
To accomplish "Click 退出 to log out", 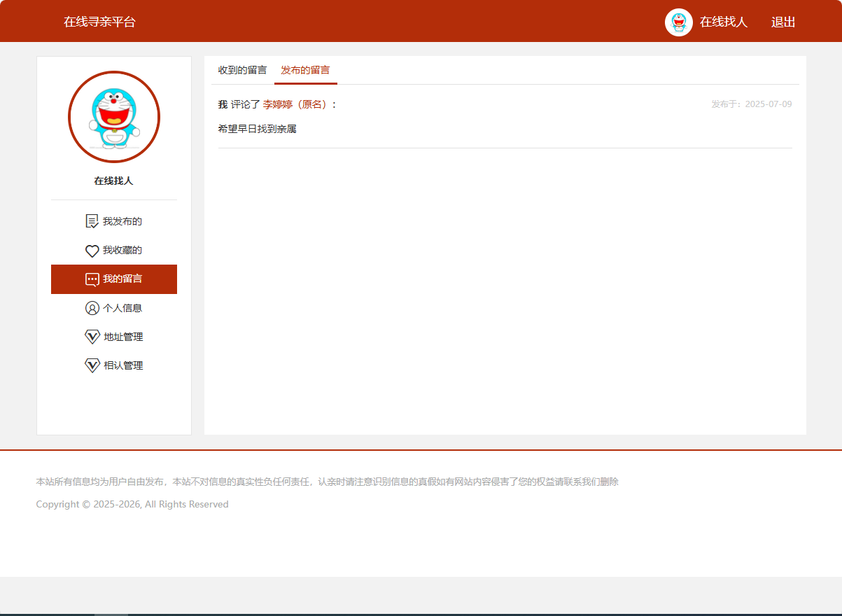I will [x=783, y=22].
